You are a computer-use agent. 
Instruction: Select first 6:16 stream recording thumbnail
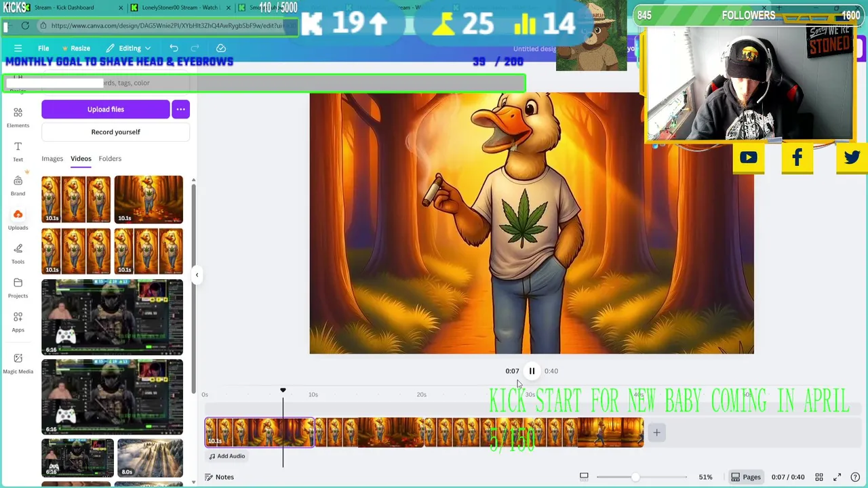[112, 317]
